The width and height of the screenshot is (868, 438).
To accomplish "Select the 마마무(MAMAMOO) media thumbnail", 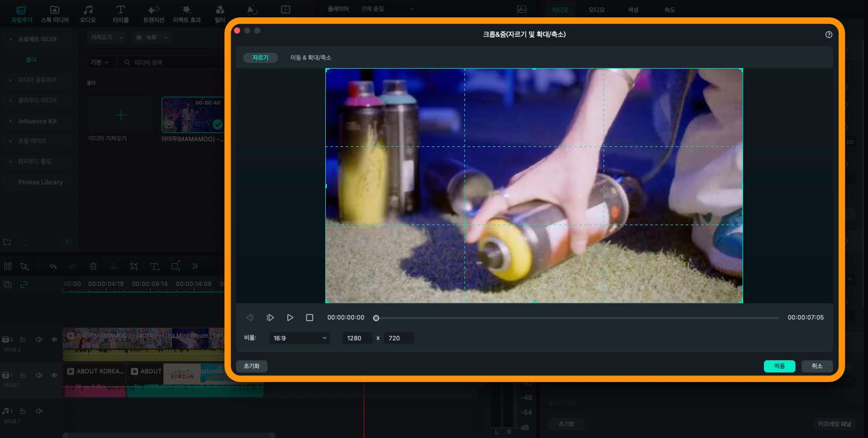I will pyautogui.click(x=193, y=115).
